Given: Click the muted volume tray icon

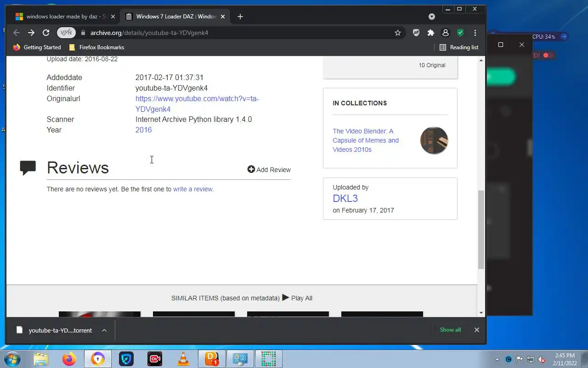Looking at the screenshot, I should coord(542,359).
